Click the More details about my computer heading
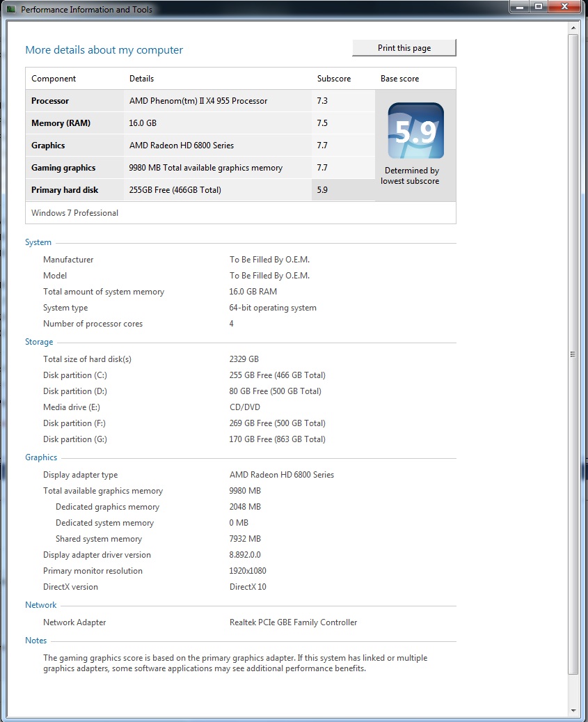 [104, 49]
